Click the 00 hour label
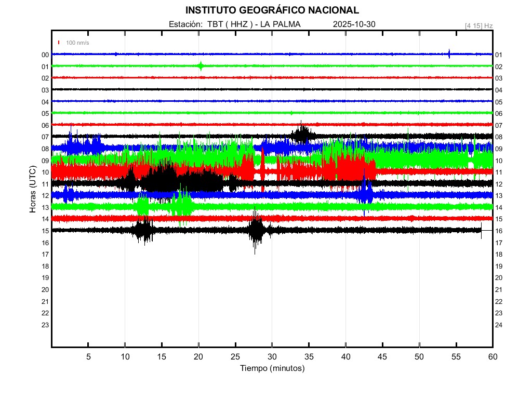Screen dimensions: 532x399 click(45, 55)
